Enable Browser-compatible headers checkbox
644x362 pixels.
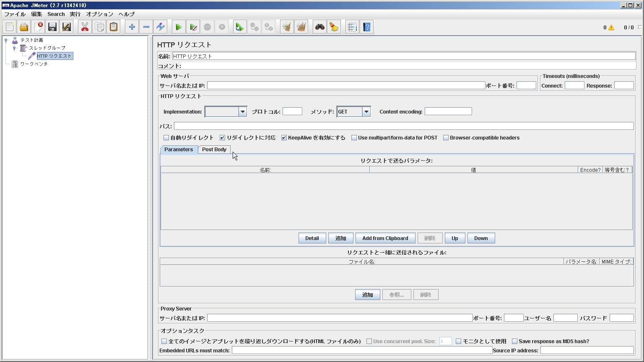(446, 138)
